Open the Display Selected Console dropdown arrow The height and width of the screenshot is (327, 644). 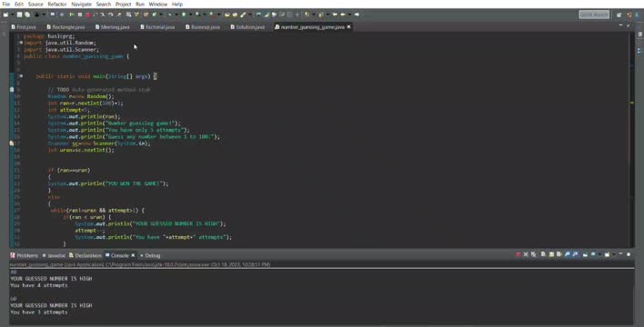(x=599, y=255)
